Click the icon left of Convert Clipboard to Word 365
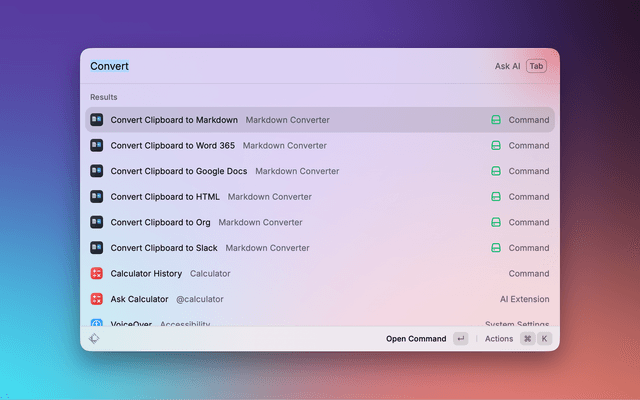The width and height of the screenshot is (640, 400). [x=97, y=145]
